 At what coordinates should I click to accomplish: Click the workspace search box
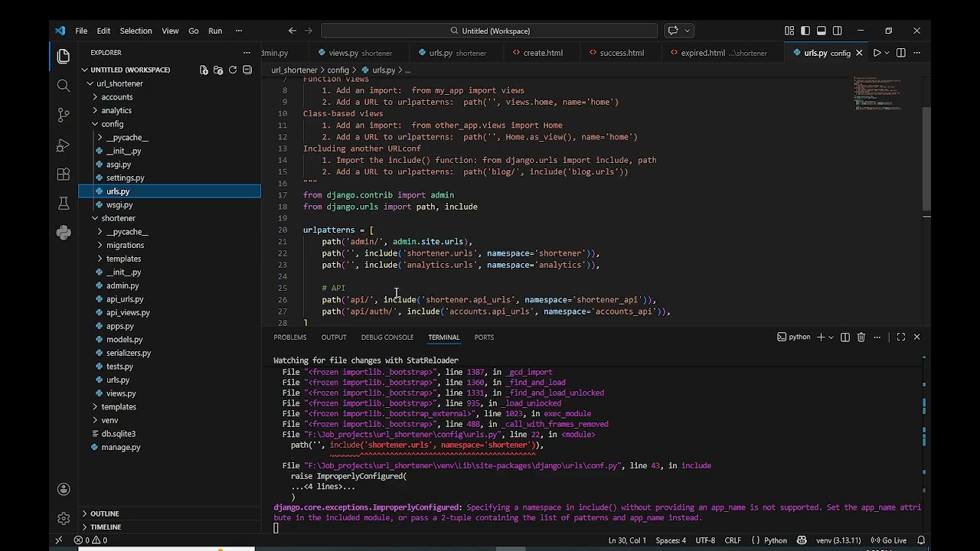(x=489, y=31)
